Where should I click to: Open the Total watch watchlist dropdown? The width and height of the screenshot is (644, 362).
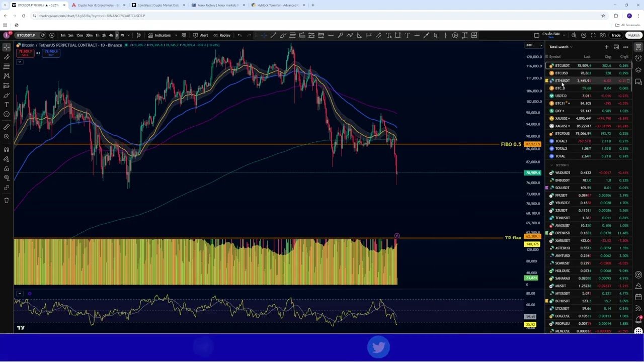pyautogui.click(x=560, y=47)
